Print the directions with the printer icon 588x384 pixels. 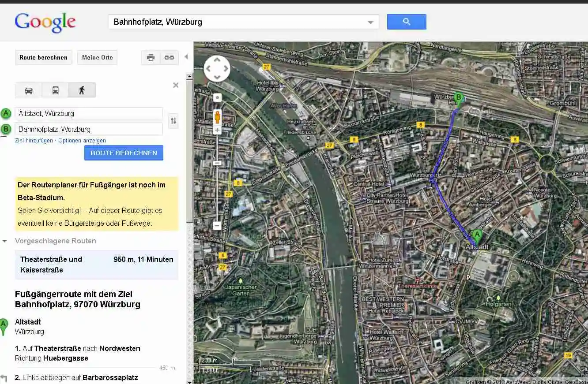(151, 57)
